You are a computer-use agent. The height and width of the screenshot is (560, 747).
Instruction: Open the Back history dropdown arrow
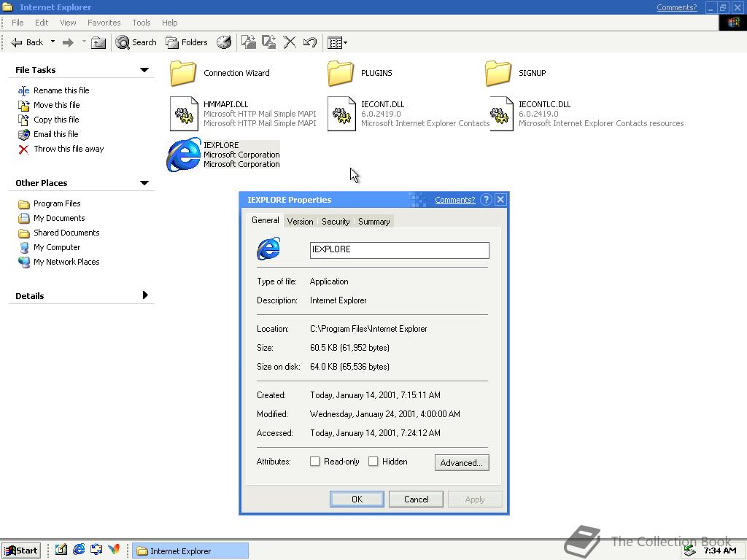click(53, 42)
